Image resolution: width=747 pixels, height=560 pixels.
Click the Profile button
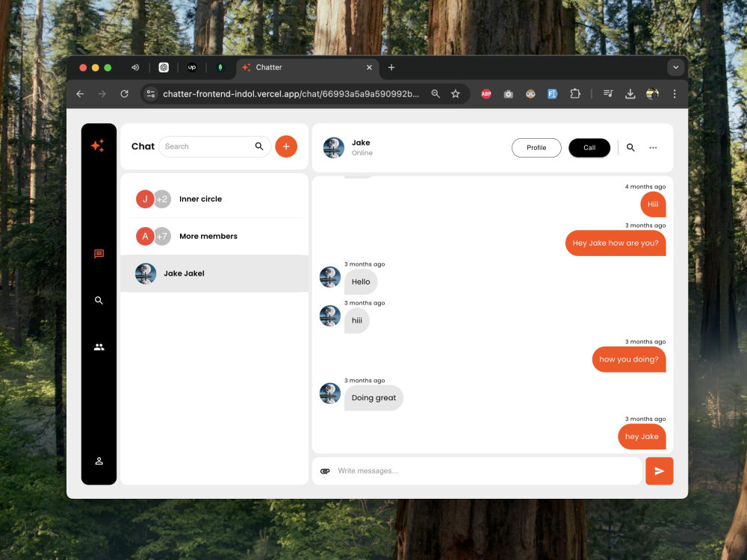pyautogui.click(x=536, y=148)
